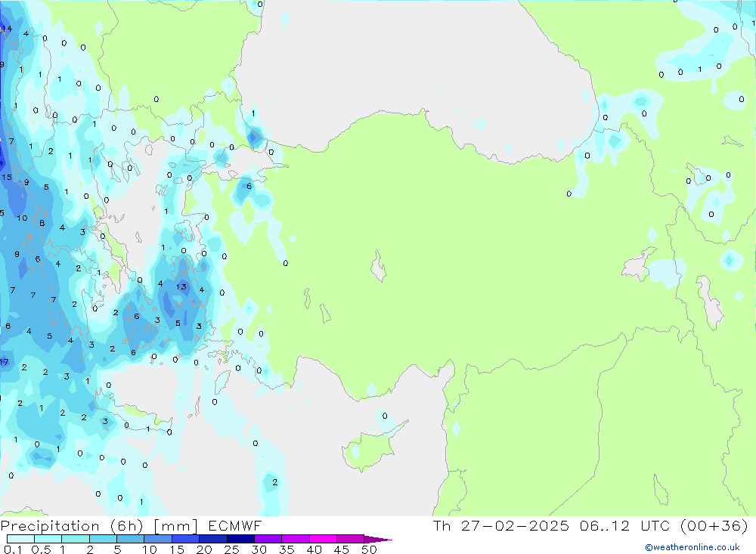Click the '40' legend scale label
This screenshot has width=756, height=554.
click(x=314, y=549)
